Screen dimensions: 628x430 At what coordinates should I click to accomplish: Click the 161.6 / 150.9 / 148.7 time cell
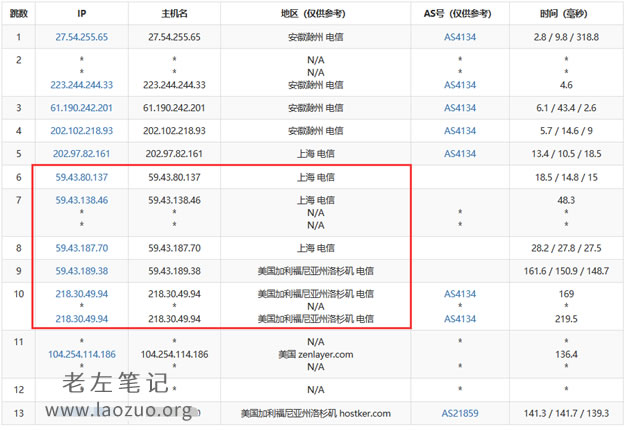pyautogui.click(x=565, y=270)
